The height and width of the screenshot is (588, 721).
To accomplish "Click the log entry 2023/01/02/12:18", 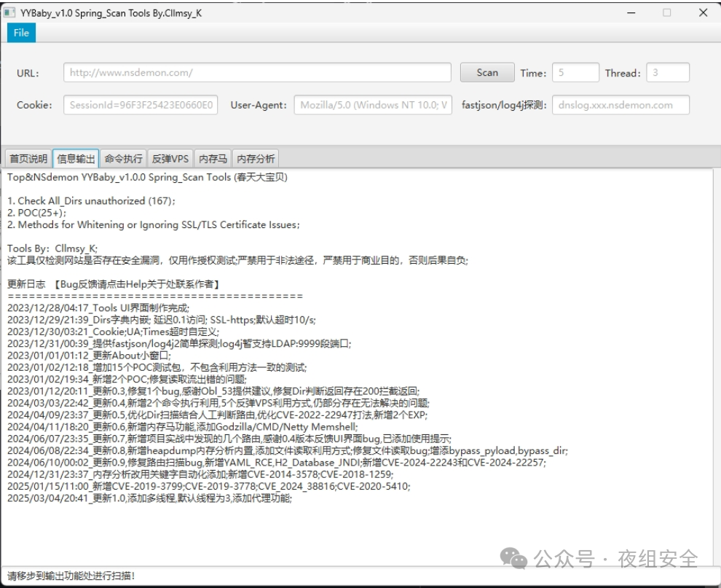I will (x=157, y=368).
